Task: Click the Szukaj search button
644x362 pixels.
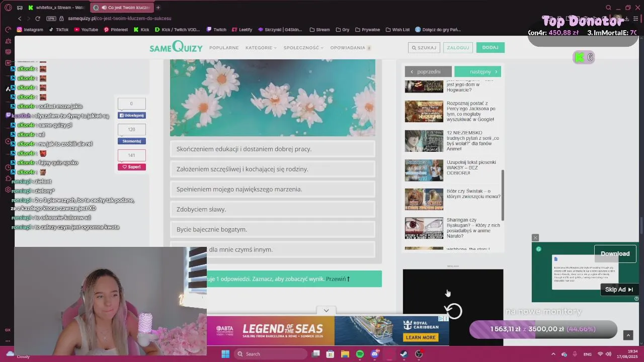Action: point(424,48)
